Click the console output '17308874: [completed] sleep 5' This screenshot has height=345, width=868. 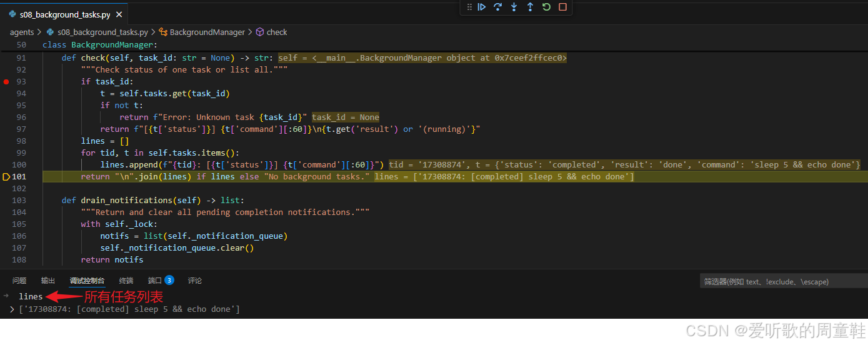pyautogui.click(x=129, y=309)
